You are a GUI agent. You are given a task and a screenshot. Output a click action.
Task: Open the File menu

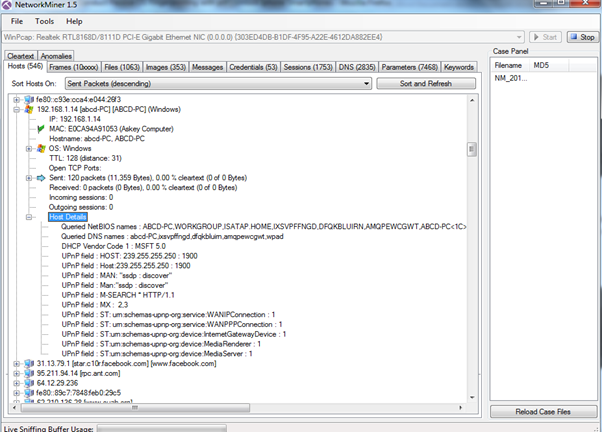pos(17,22)
